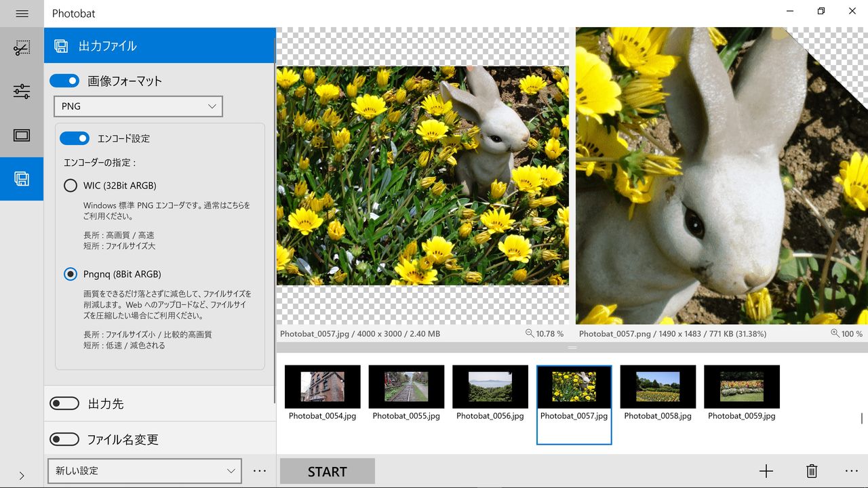Open the hamburger navigation menu
This screenshot has height=488, width=868.
(x=22, y=14)
